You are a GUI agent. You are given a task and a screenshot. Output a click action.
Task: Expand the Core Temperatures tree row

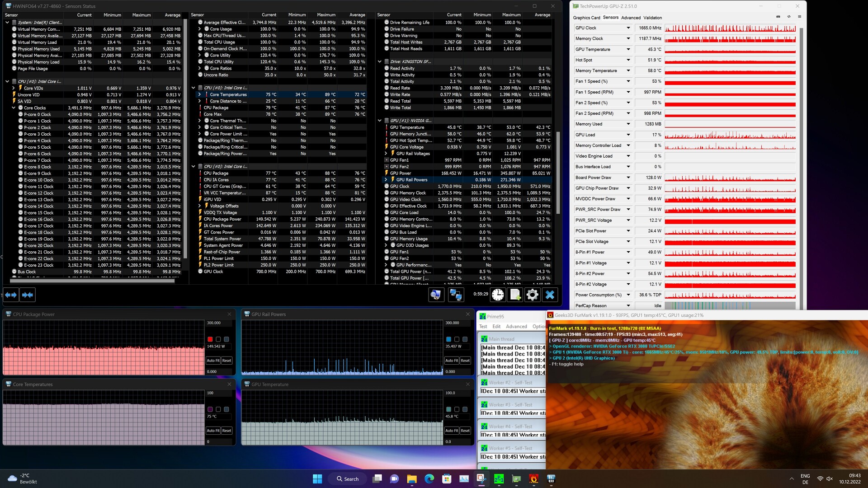point(199,94)
